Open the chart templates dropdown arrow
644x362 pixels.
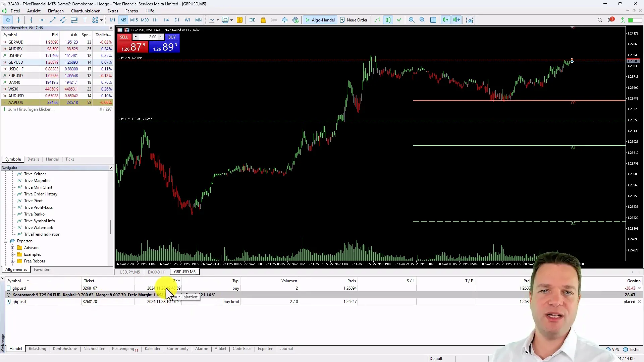[x=231, y=20]
